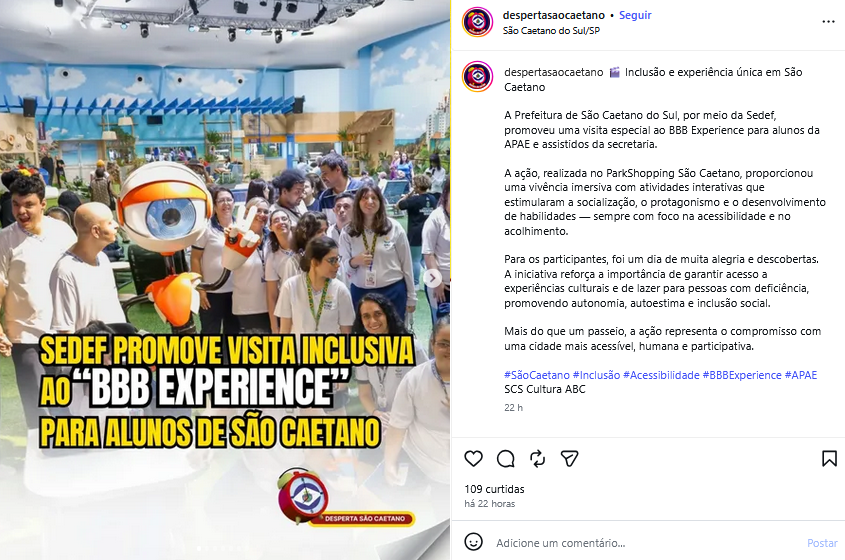845x560 pixels.
Task: Open the emoji picker smiley icon
Action: click(473, 542)
